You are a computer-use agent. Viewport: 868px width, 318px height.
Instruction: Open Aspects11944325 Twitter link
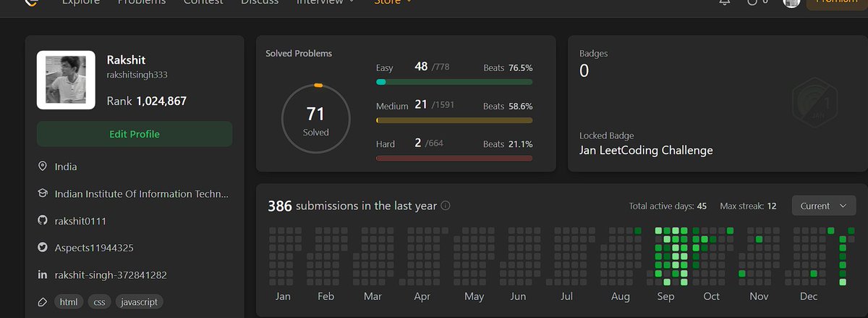pos(93,248)
